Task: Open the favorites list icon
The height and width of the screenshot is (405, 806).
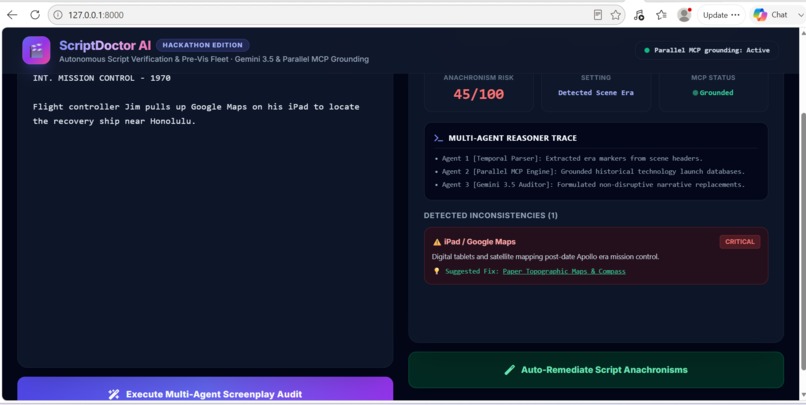Action: (x=662, y=15)
